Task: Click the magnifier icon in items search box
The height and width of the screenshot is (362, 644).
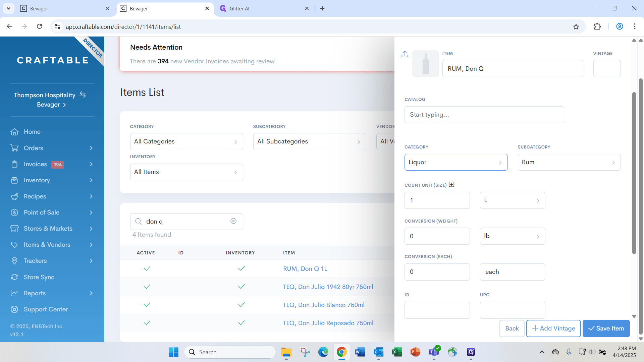Action: (x=138, y=221)
